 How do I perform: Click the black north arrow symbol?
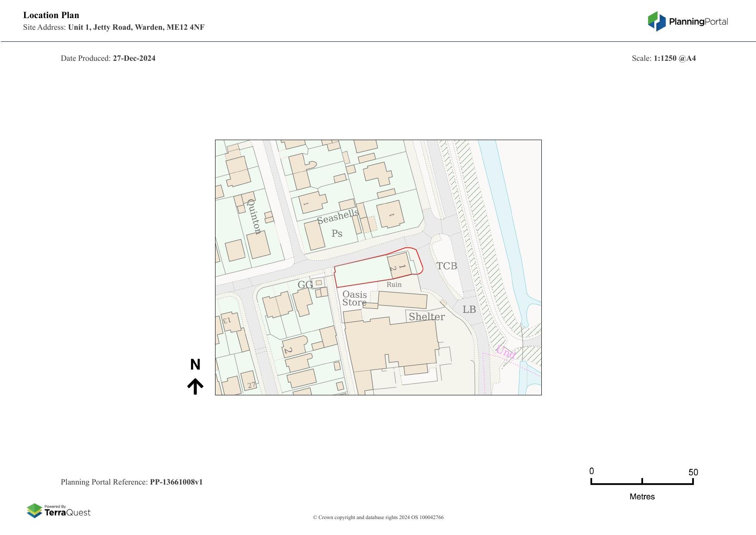[x=195, y=387]
